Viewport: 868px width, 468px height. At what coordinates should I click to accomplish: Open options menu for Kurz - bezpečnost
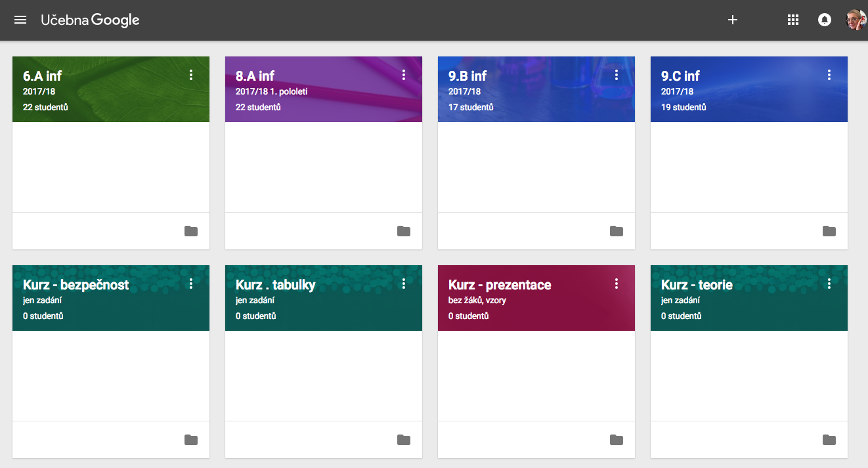pos(191,284)
